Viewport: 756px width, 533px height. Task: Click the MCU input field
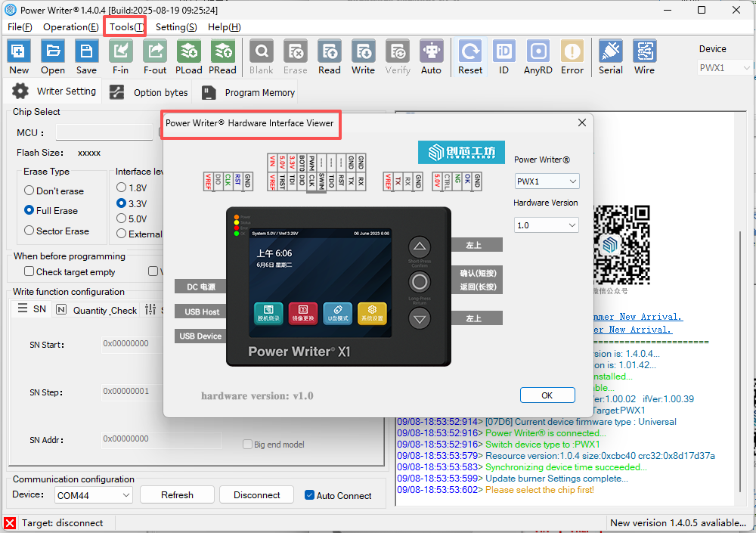point(104,132)
